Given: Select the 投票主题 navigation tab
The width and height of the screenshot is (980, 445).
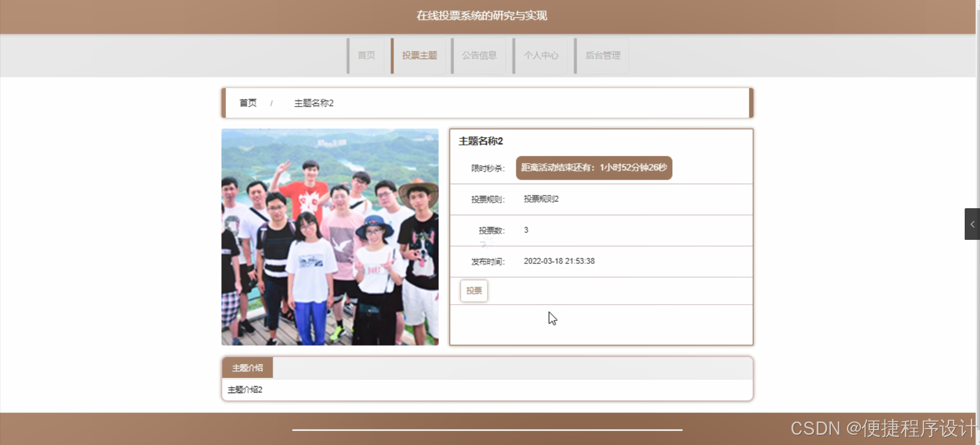Looking at the screenshot, I should 419,56.
